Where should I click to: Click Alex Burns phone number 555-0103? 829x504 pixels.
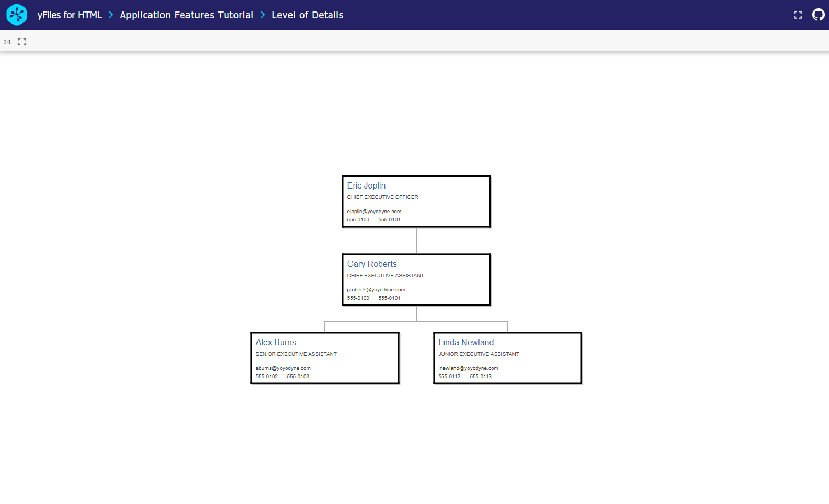coord(298,377)
